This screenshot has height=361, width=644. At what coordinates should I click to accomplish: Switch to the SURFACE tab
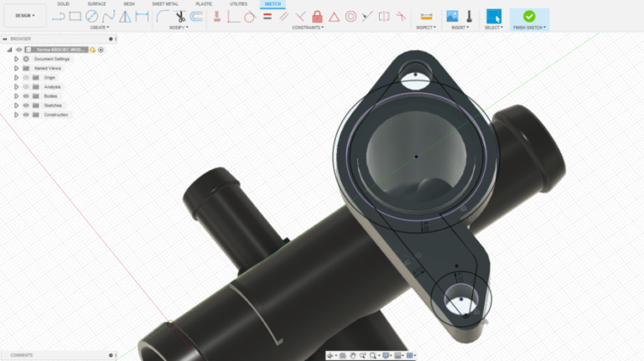[x=96, y=4]
